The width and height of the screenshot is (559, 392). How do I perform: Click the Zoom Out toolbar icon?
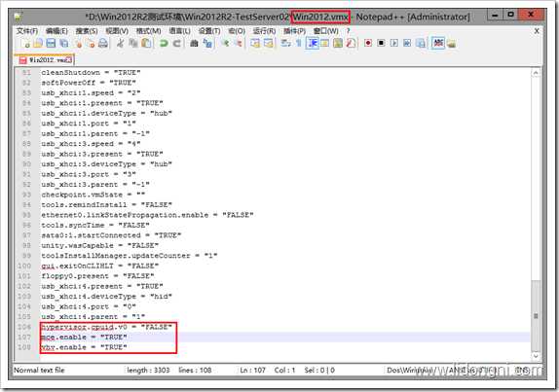click(238, 44)
